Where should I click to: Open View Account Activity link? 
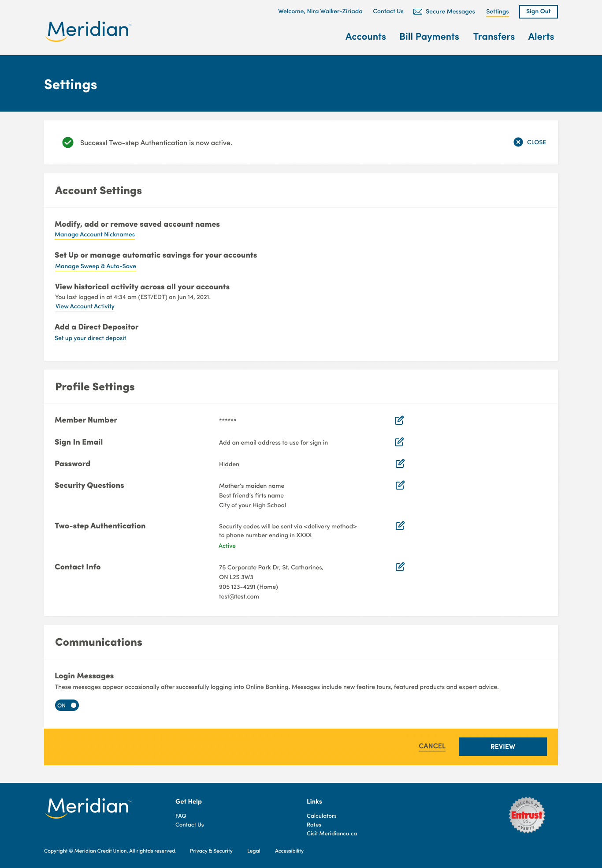coord(85,307)
